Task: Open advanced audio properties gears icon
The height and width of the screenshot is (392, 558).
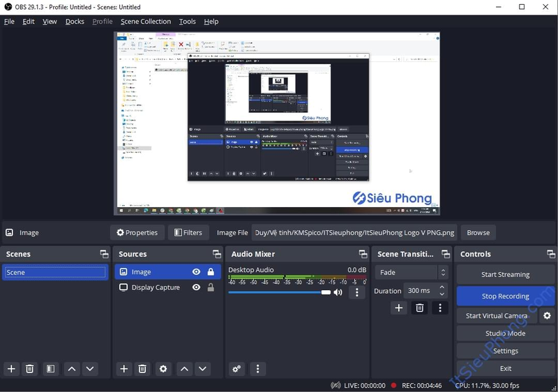Action: pyautogui.click(x=237, y=369)
